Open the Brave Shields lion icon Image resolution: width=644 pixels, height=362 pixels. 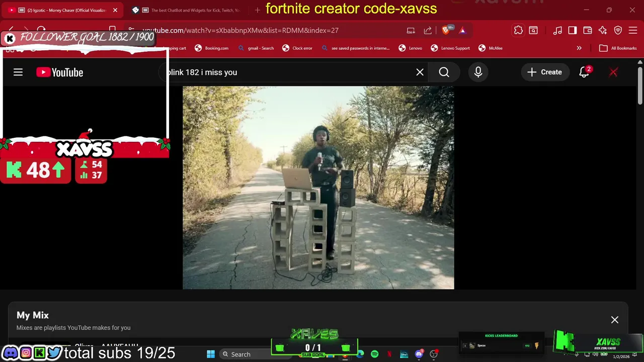point(446,30)
